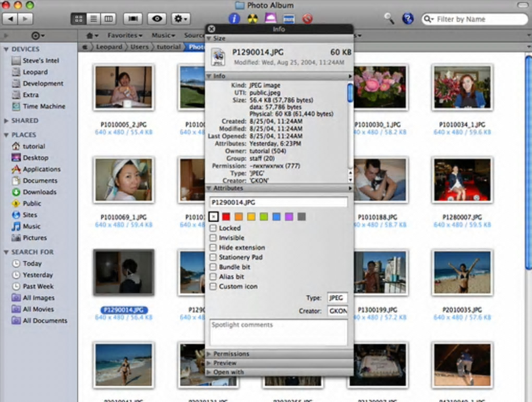Viewport: 532px width, 402px height.
Task: Enable the Locked checkbox
Action: [x=213, y=228]
